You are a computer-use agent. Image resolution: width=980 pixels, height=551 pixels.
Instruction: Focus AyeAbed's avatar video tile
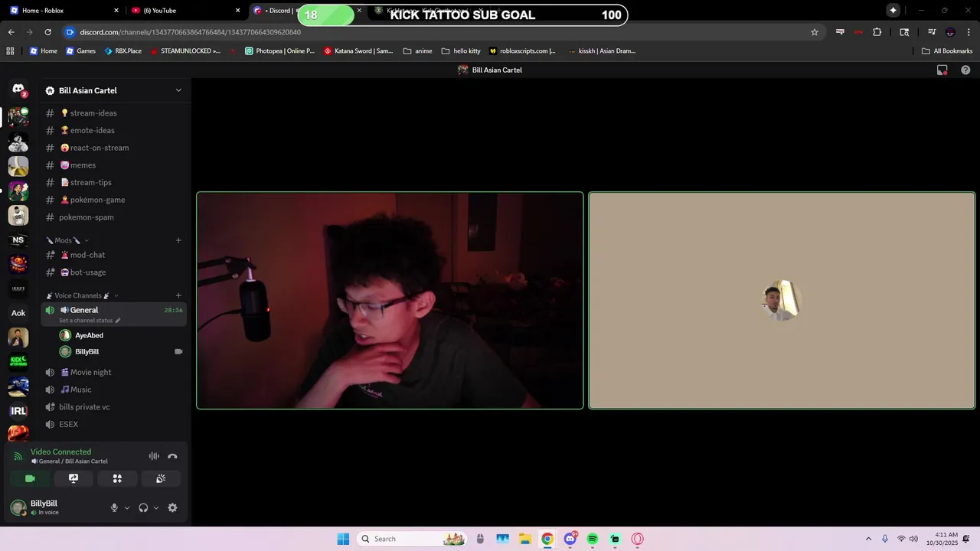[782, 301]
